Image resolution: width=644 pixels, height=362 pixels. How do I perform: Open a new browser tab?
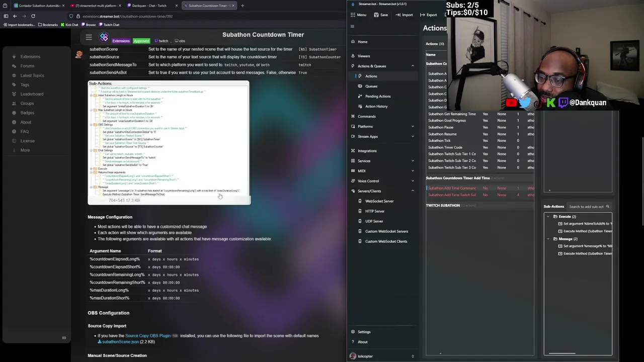[243, 6]
